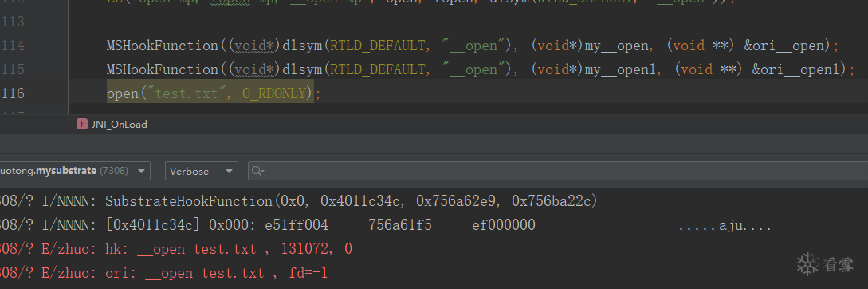Click the error log 'hk: __open test.txt , 131072, 0'

pos(229,250)
